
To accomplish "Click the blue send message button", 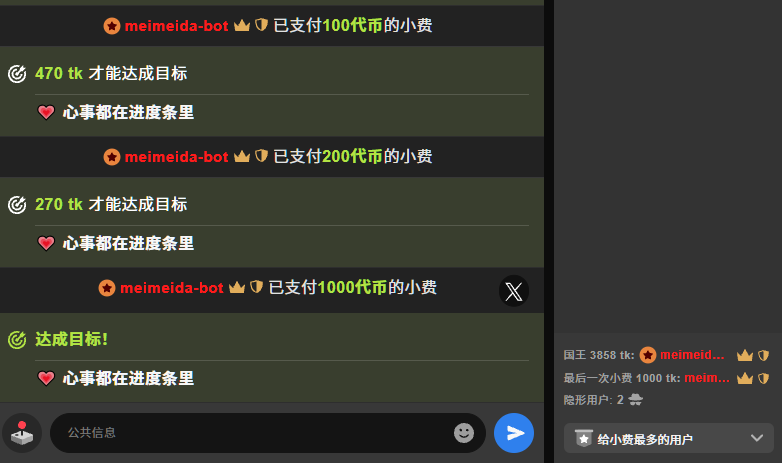I will tap(514, 433).
